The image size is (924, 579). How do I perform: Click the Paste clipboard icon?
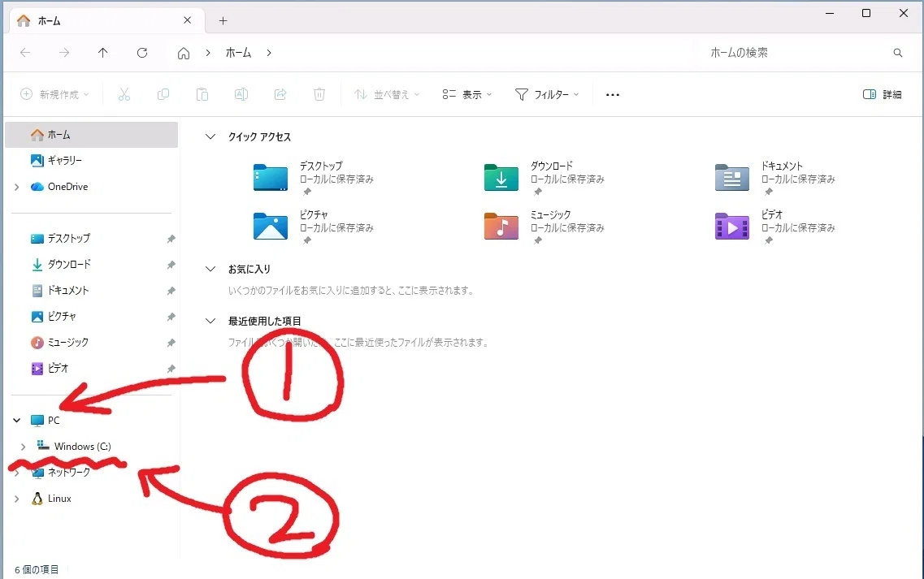202,94
